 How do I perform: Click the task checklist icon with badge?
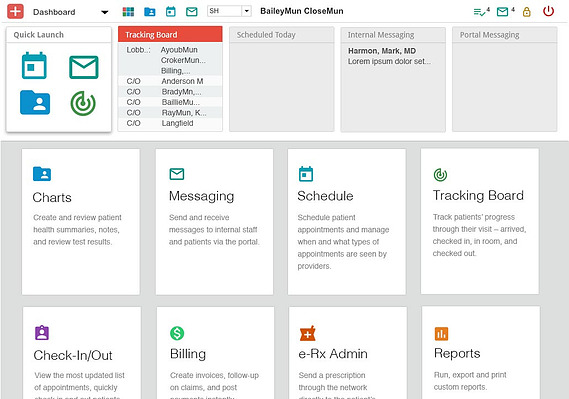[482, 12]
